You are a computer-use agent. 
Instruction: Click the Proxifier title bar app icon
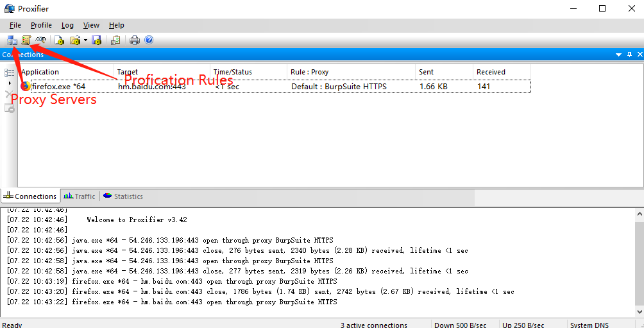(9, 8)
